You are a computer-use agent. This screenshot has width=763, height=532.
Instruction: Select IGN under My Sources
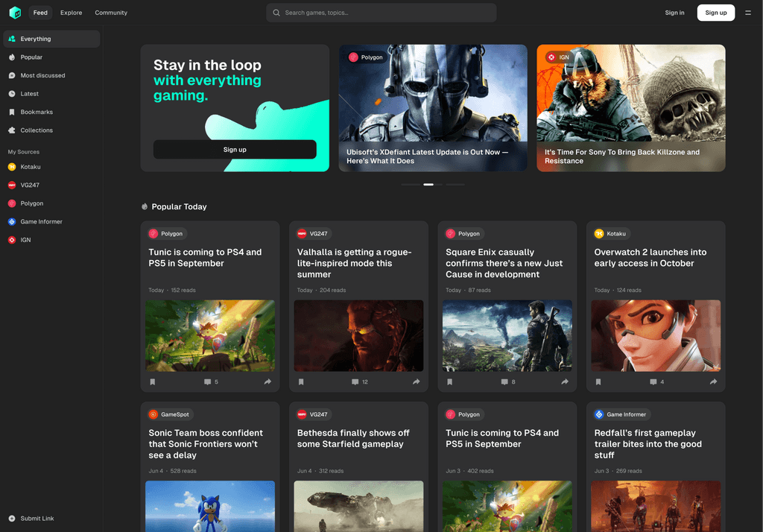[x=51, y=240]
